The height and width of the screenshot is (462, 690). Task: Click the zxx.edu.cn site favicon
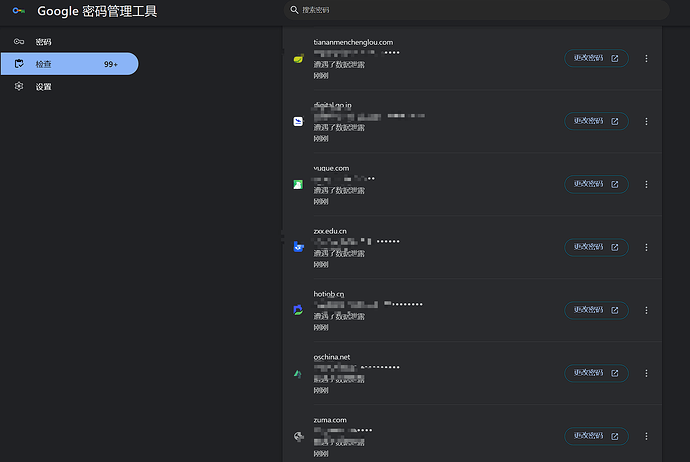coord(298,247)
